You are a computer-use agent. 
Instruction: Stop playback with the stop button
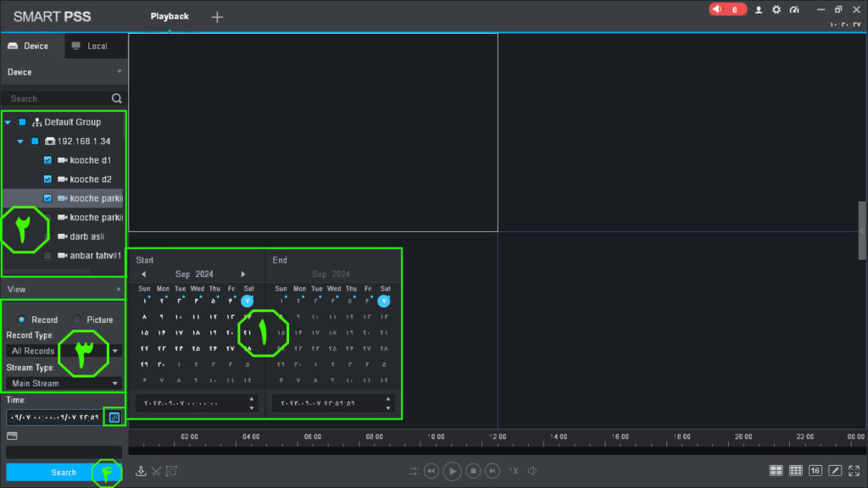coord(473,471)
